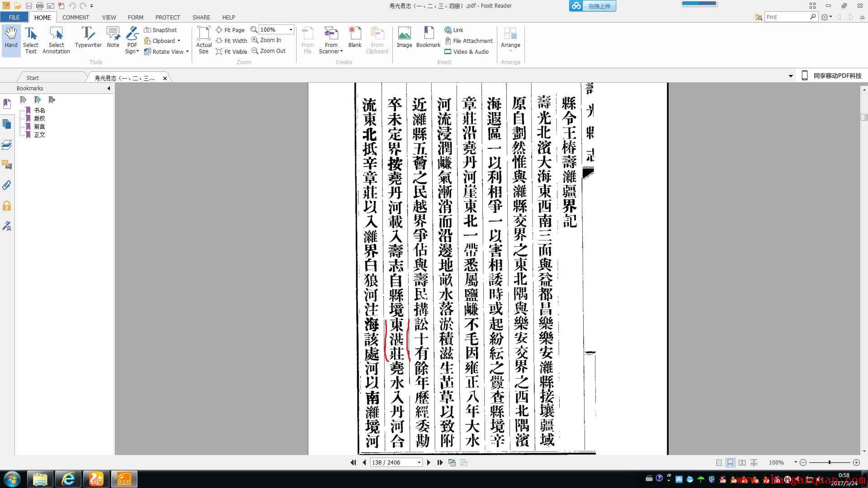Jump to the last page

tap(440, 462)
